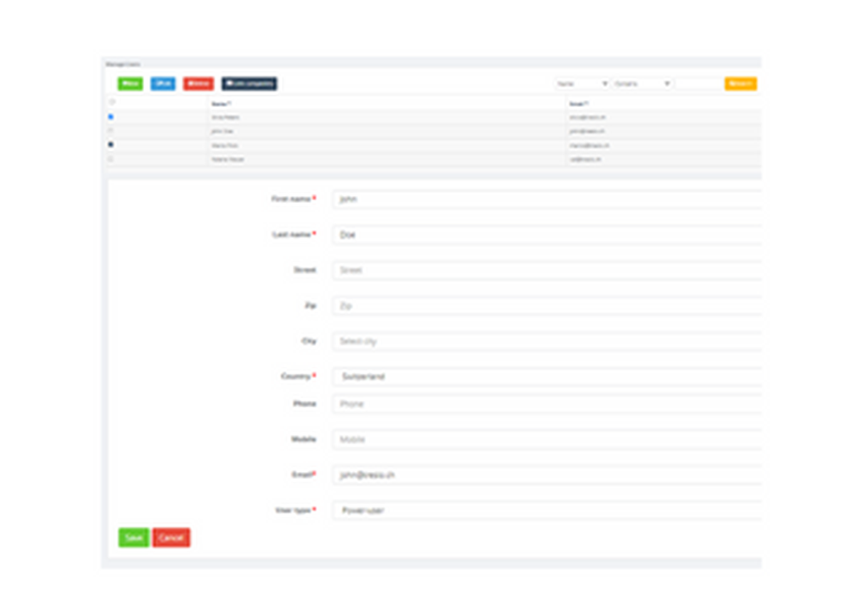Toggle the checkbox in the Maria row
This screenshot has height=616, width=863.
[x=110, y=145]
